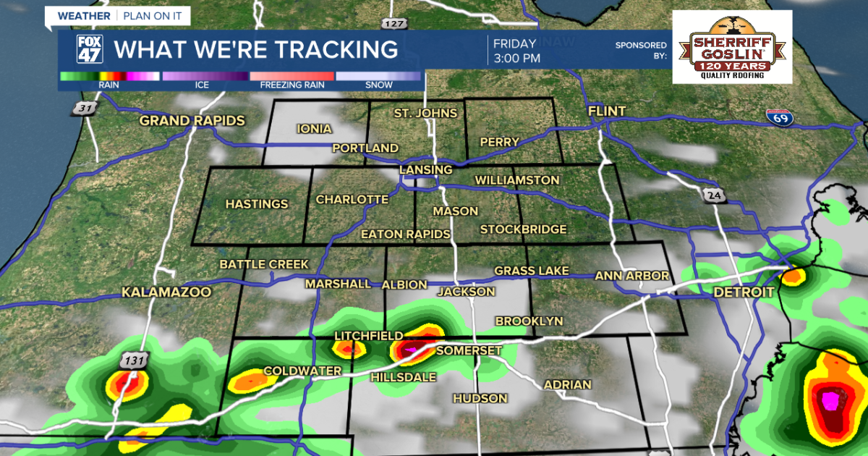The height and width of the screenshot is (456, 868).
Task: Click the ST. JOHNS city label
Action: [425, 113]
